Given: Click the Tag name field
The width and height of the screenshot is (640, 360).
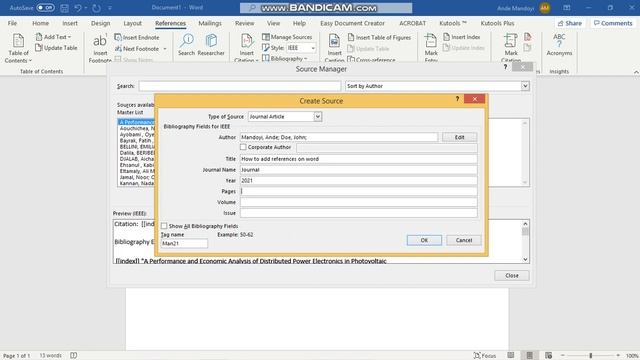Looking at the screenshot, I should (184, 243).
